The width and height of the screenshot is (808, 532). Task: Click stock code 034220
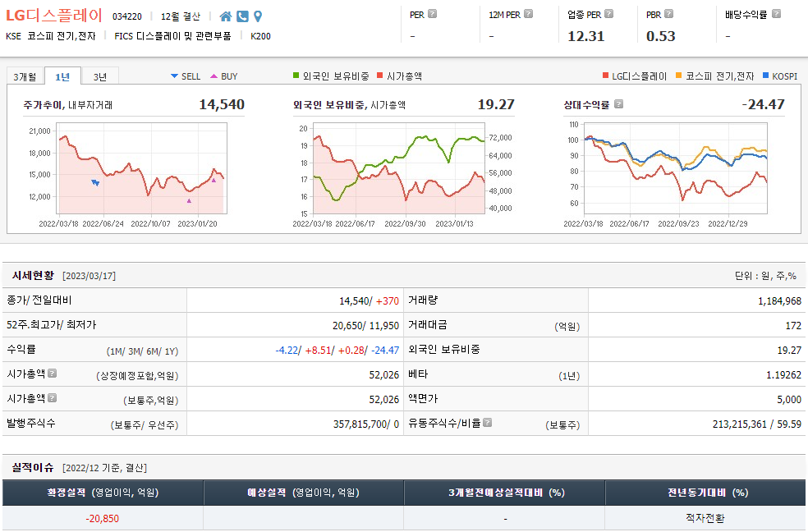[x=126, y=16]
